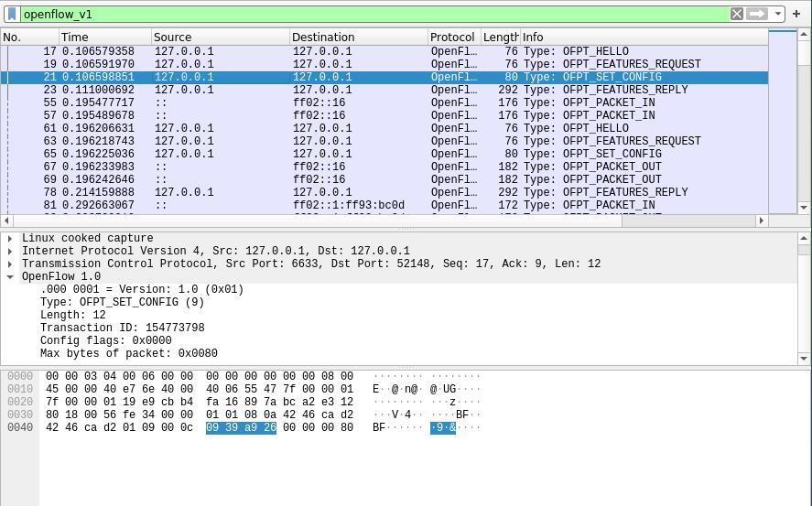Screen dimensions: 812x506
Task: Select packet 19 OFPT_FEATURES_REQUEST row
Action: (384, 64)
